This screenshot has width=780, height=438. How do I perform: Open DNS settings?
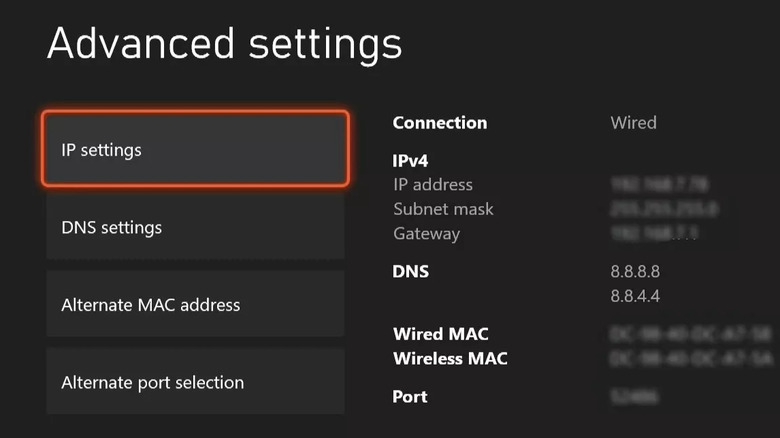pyautogui.click(x=195, y=228)
